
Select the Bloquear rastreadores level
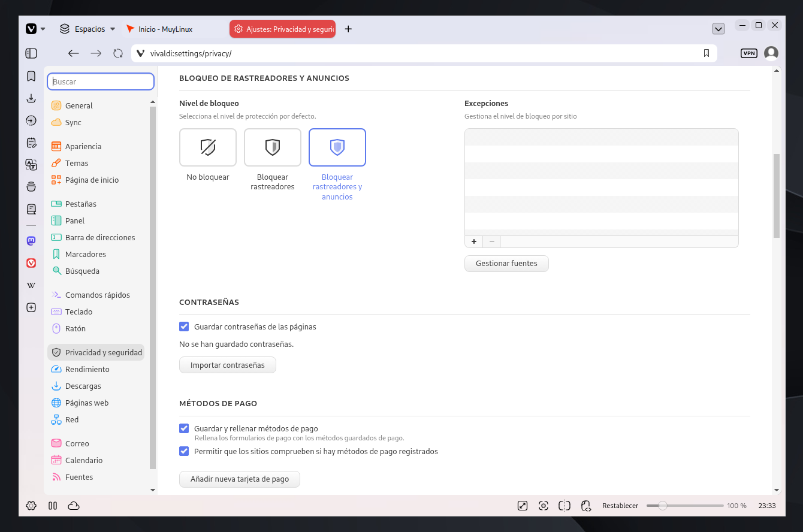(x=273, y=147)
